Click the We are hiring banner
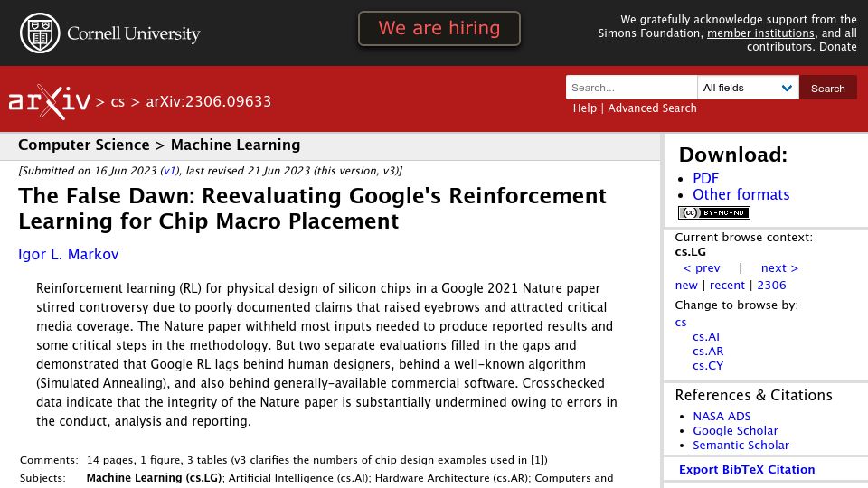Screen dimensions: 868x488 pyautogui.click(x=439, y=28)
